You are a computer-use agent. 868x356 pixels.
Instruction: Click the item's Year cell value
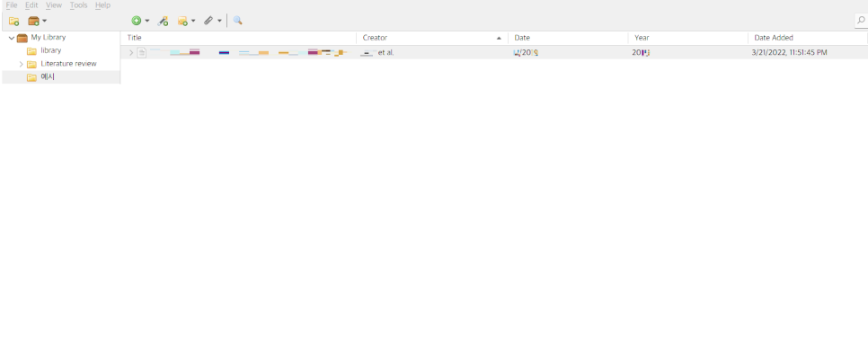(x=641, y=53)
